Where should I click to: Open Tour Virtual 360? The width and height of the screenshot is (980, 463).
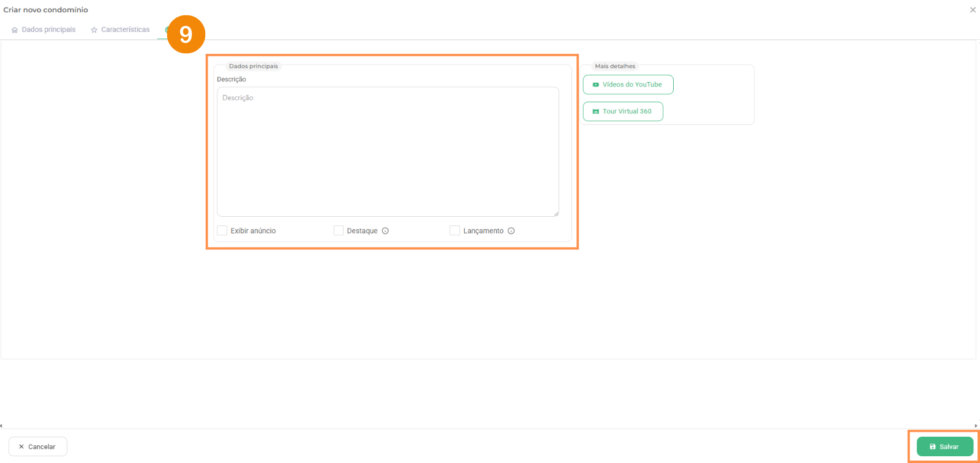[x=623, y=111]
